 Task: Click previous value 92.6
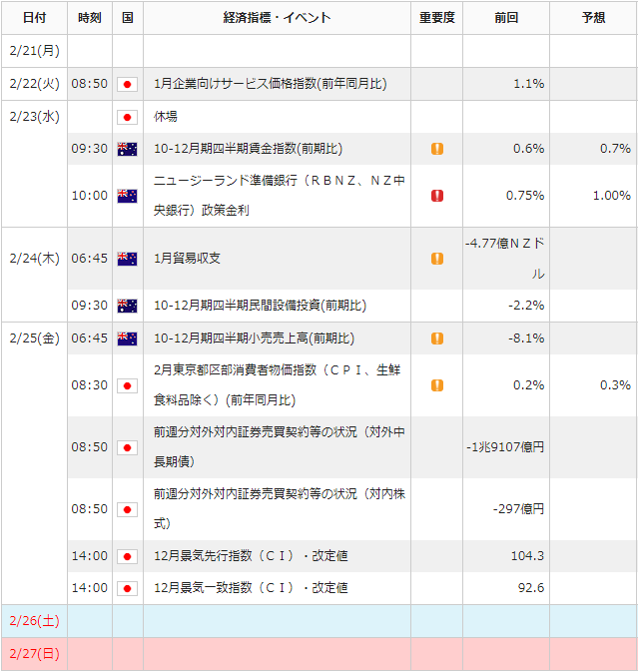(531, 588)
